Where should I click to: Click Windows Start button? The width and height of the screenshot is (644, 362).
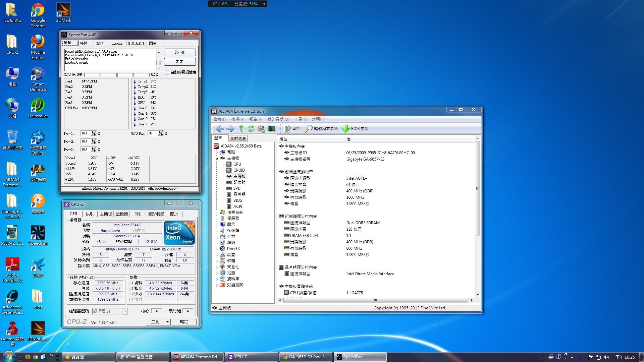9,357
